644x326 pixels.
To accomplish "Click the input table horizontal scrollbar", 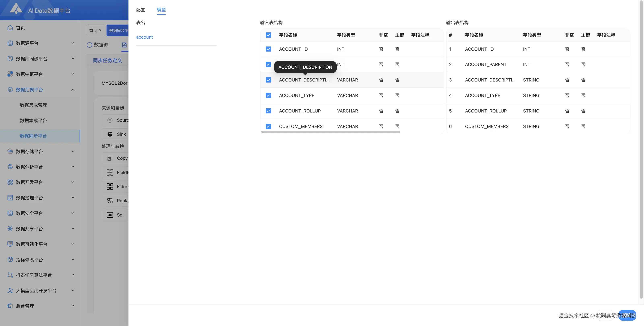I will [x=330, y=132].
